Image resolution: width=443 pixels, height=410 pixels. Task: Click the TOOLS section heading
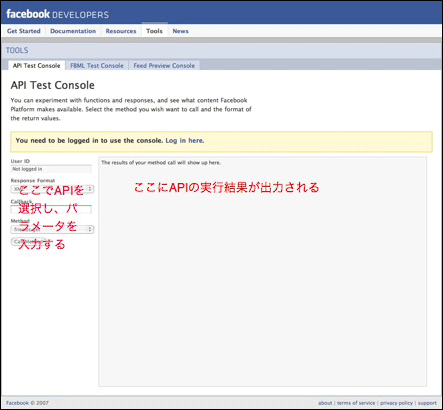pos(17,50)
